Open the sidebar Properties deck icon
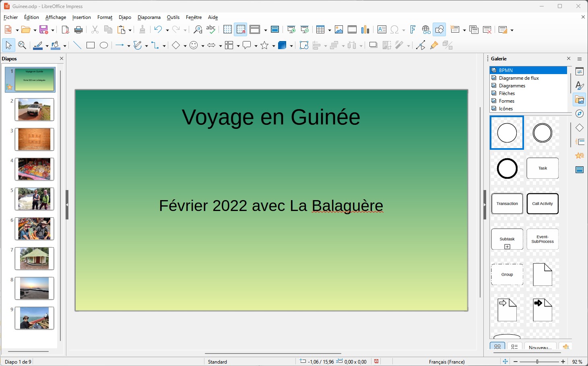The image size is (588, 366). (x=580, y=72)
